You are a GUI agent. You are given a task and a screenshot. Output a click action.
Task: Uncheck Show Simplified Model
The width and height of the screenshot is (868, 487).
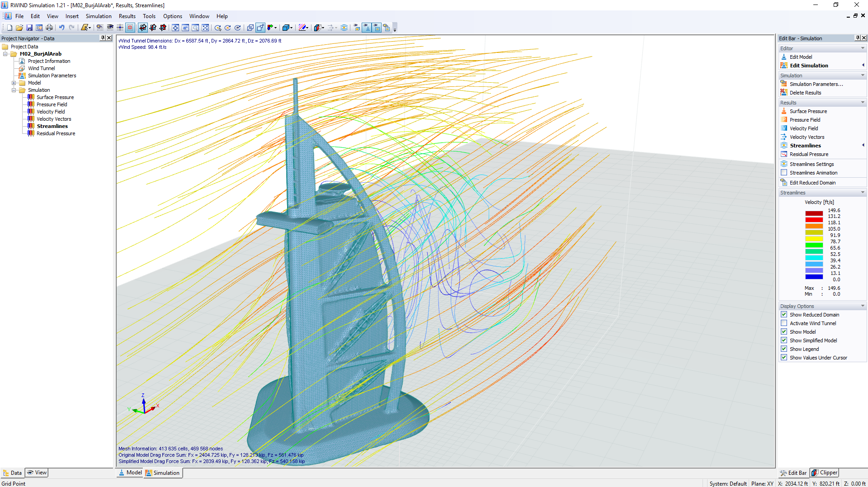[x=783, y=340]
